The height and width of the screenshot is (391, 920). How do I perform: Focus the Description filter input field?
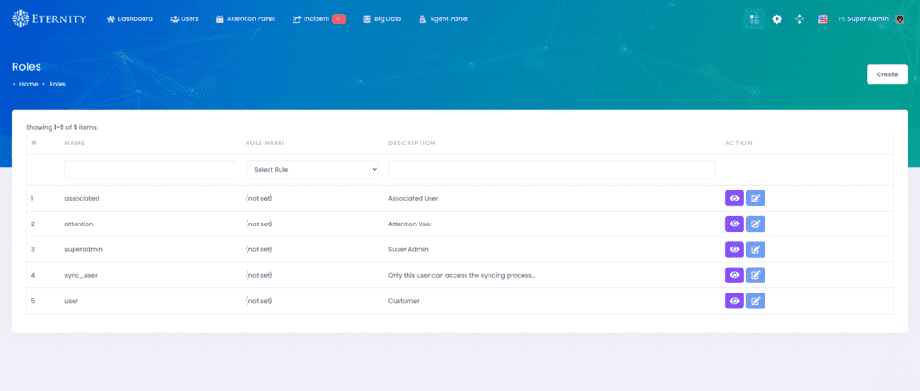[552, 170]
